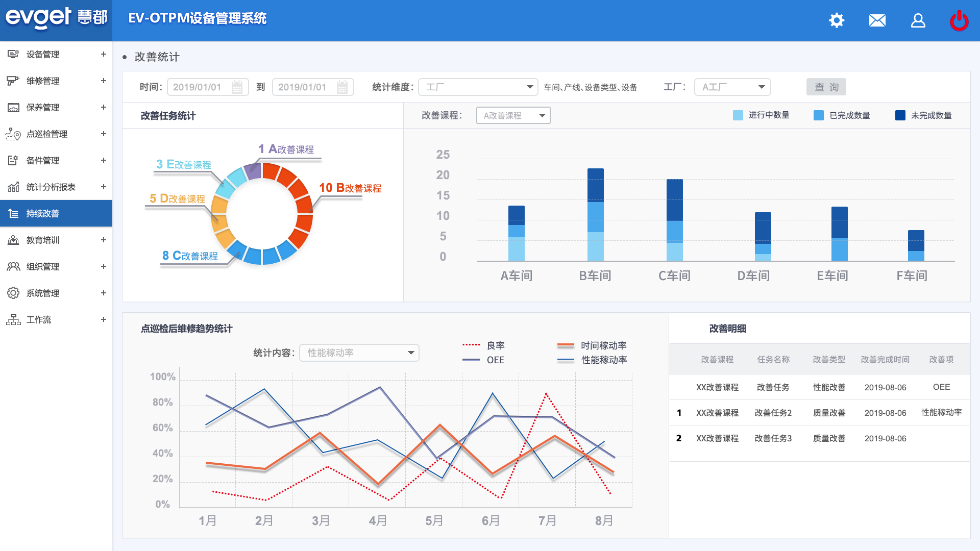Click the 点巡检管理 sidebar icon

[13, 134]
